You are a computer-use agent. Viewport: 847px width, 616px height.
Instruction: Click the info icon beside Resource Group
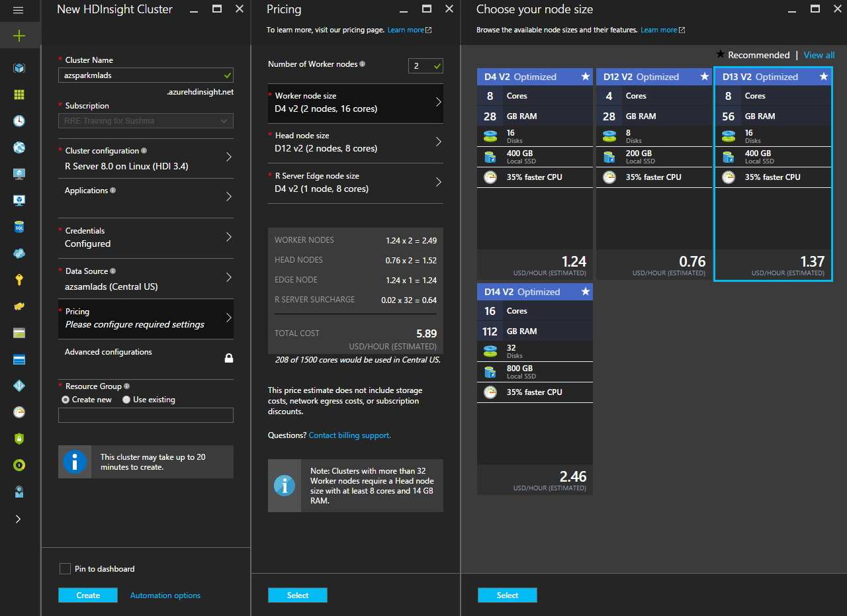[x=127, y=386]
